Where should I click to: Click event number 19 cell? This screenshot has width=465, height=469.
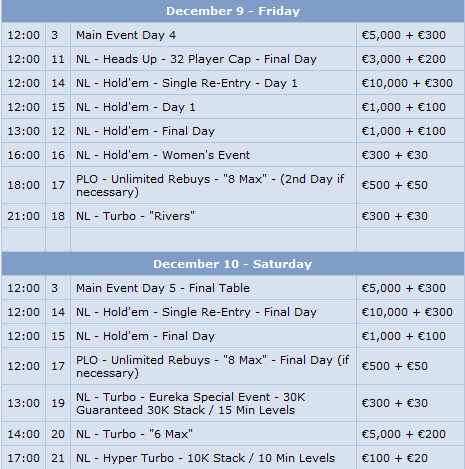click(58, 403)
